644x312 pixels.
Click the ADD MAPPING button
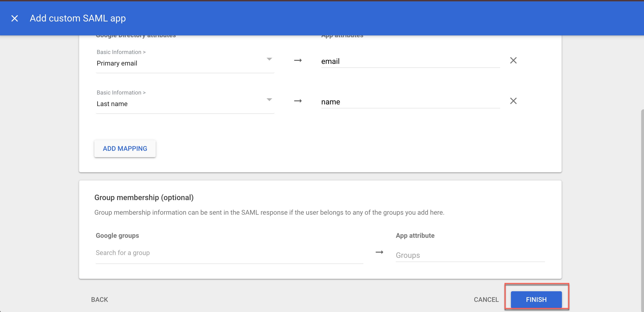pyautogui.click(x=125, y=148)
